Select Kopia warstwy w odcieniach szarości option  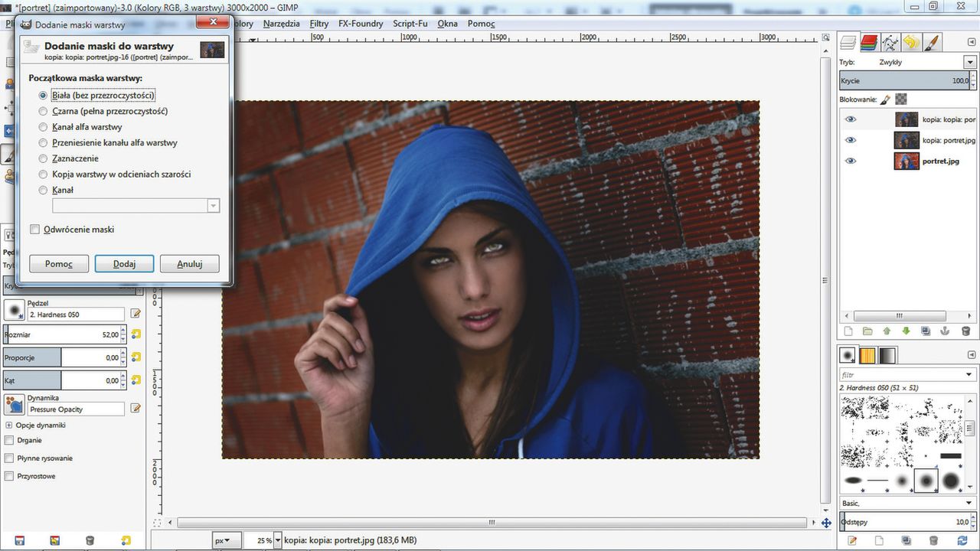43,174
